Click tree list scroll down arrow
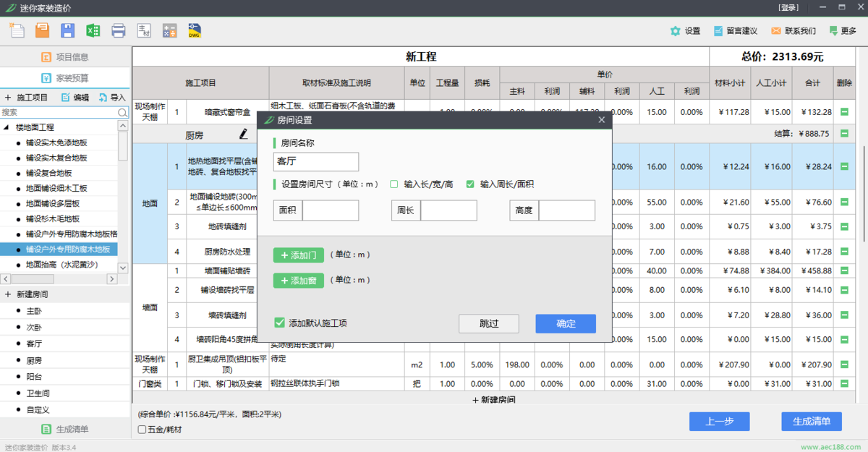The height and width of the screenshot is (452, 868). 123,268
